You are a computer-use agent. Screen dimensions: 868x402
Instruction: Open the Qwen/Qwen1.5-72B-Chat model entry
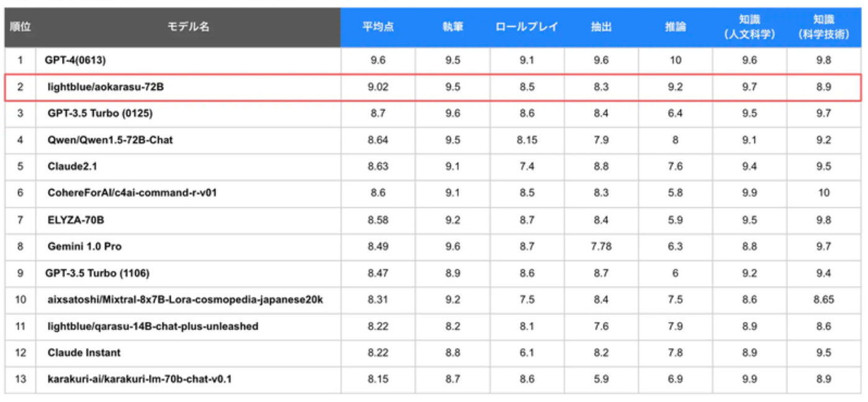pos(110,140)
